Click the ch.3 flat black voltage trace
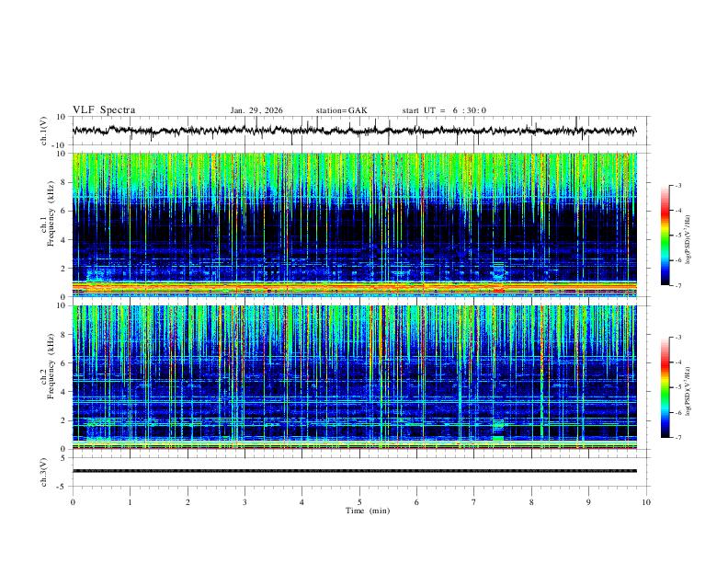 click(x=354, y=471)
